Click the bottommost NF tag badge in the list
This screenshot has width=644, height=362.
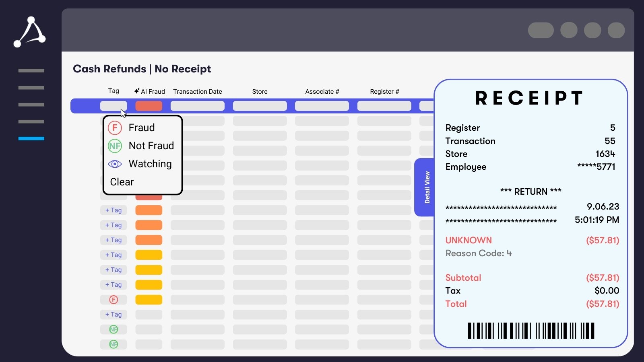click(114, 344)
